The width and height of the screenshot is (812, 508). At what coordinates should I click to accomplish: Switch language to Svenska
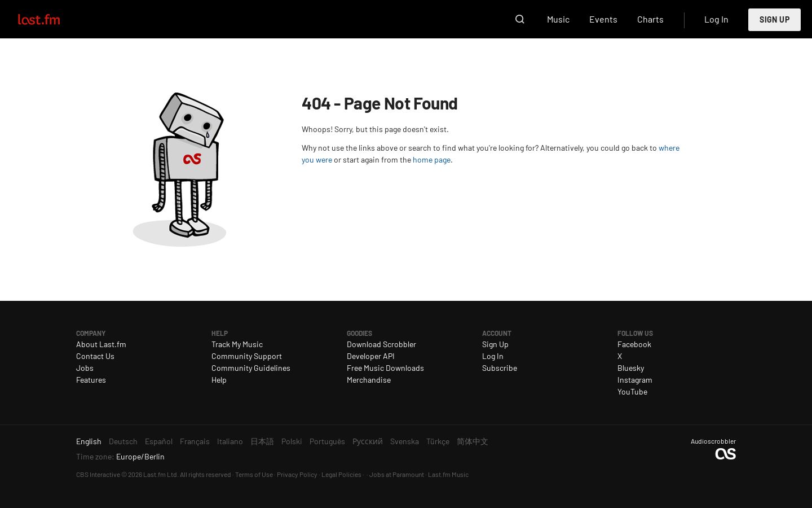[404, 441]
